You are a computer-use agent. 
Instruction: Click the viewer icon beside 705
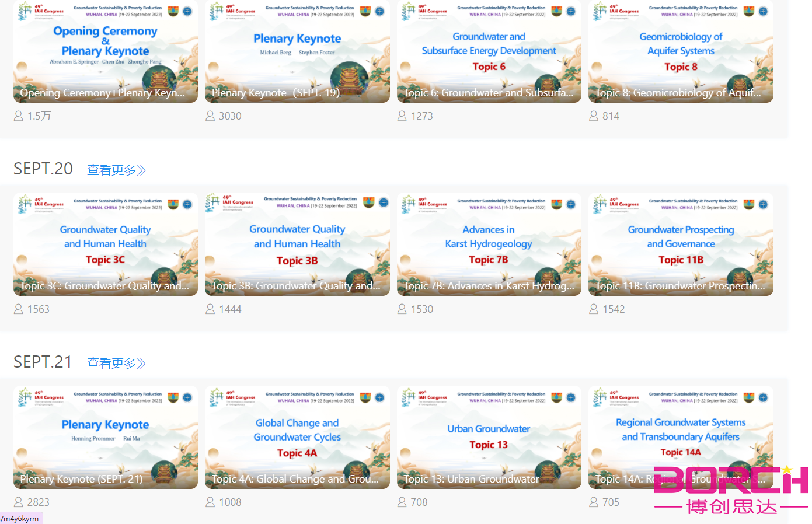(594, 502)
